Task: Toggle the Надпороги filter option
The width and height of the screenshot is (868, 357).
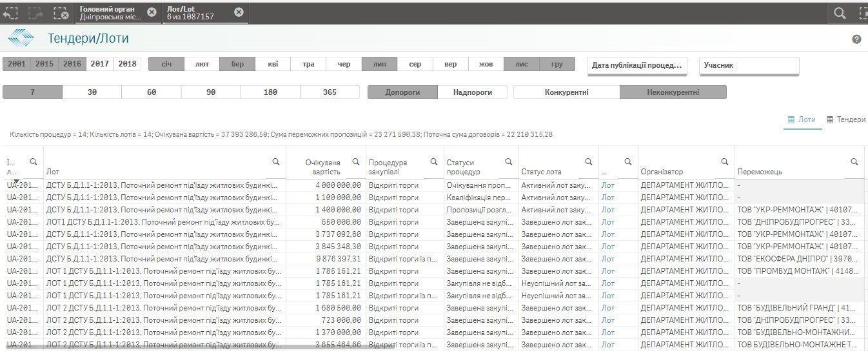Action: pyautogui.click(x=472, y=92)
